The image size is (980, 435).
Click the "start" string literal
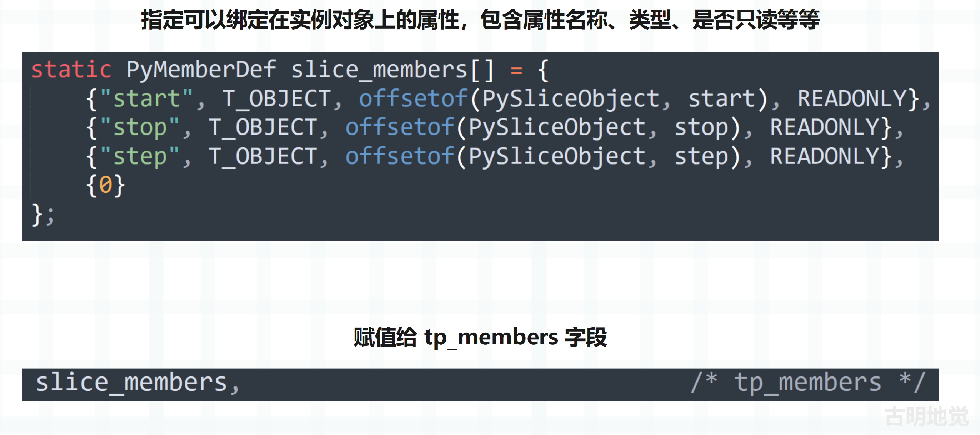(147, 99)
